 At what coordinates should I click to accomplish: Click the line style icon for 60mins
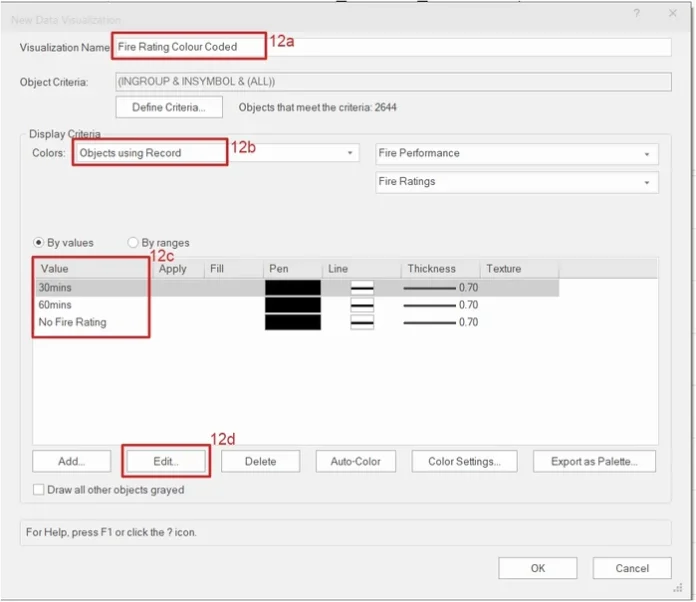[x=362, y=305]
